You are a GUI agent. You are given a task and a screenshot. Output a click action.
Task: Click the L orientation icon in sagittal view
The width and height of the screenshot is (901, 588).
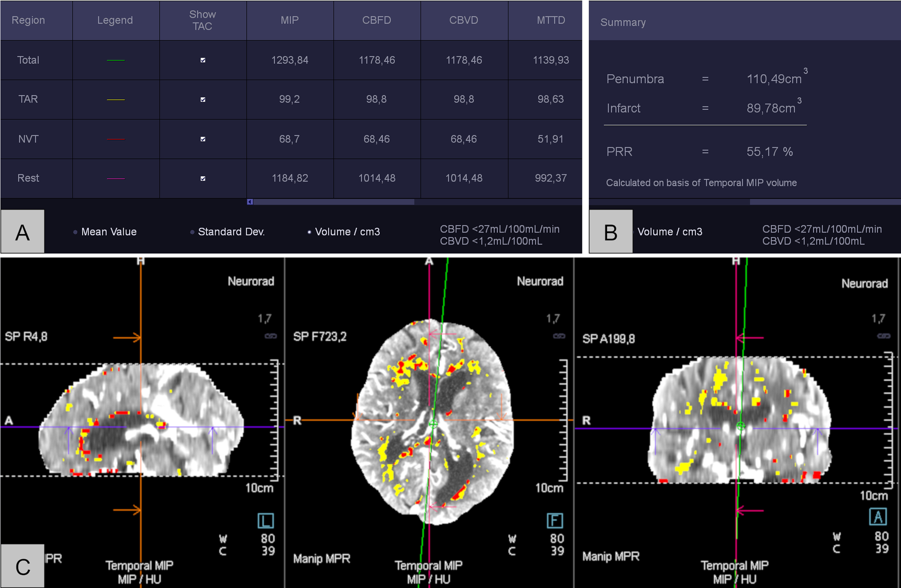point(266,521)
